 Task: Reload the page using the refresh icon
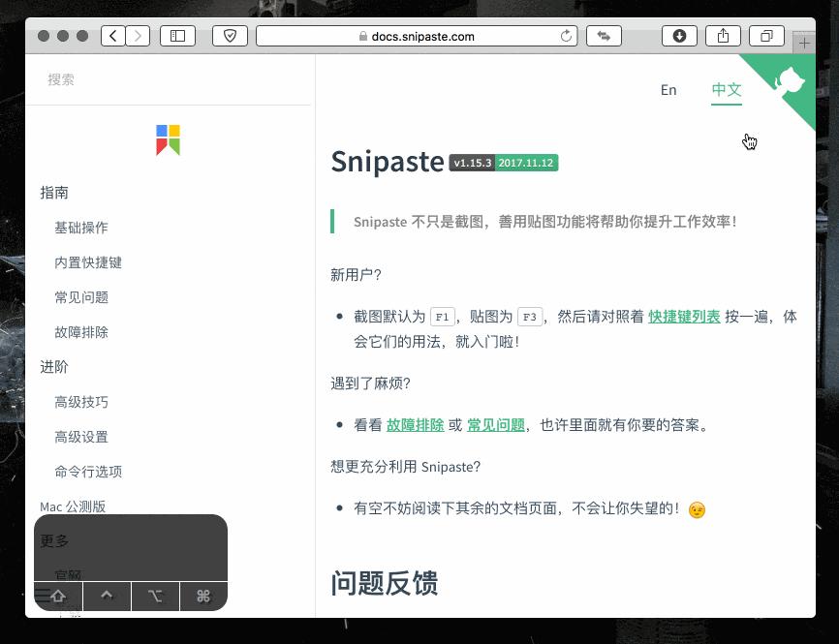567,36
